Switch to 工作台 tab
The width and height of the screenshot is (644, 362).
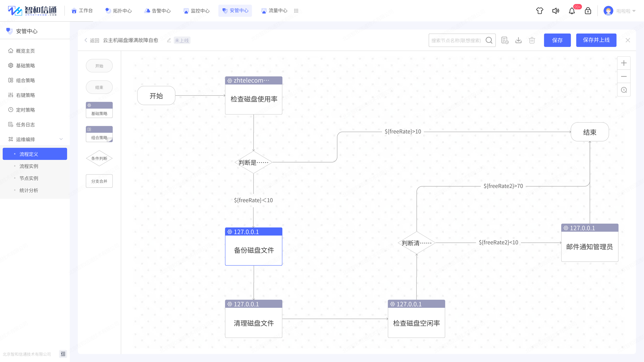click(x=82, y=11)
